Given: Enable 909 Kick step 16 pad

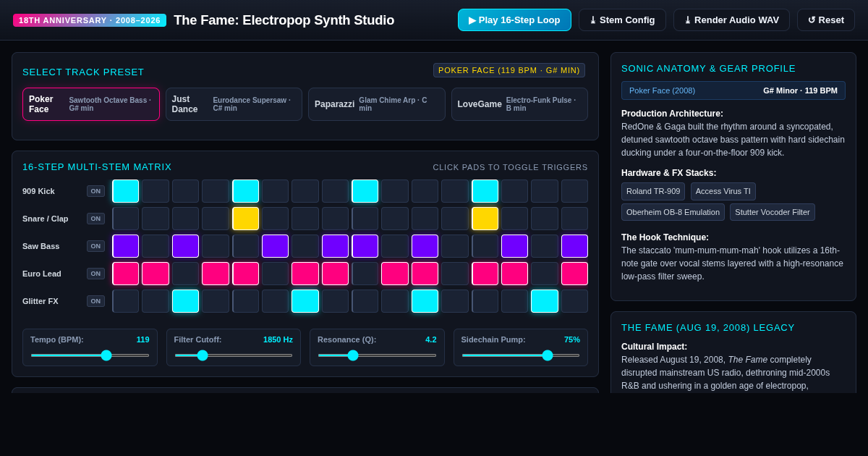Looking at the screenshot, I should click(x=574, y=191).
